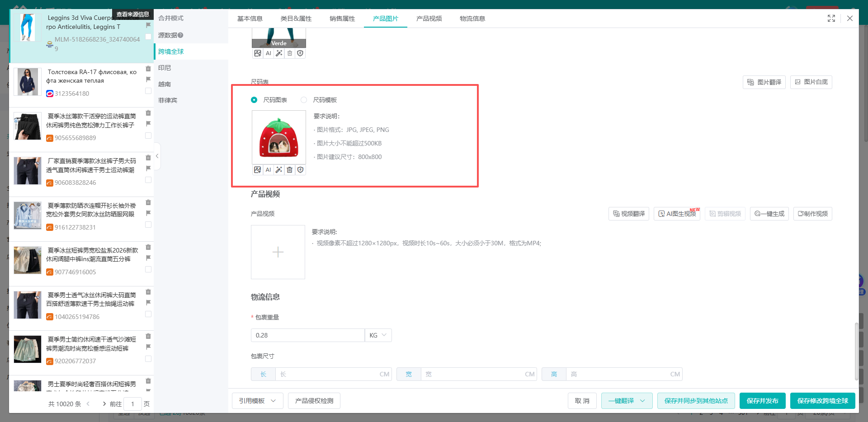
Task: Select the 尺码模板 radio option
Action: (x=304, y=100)
